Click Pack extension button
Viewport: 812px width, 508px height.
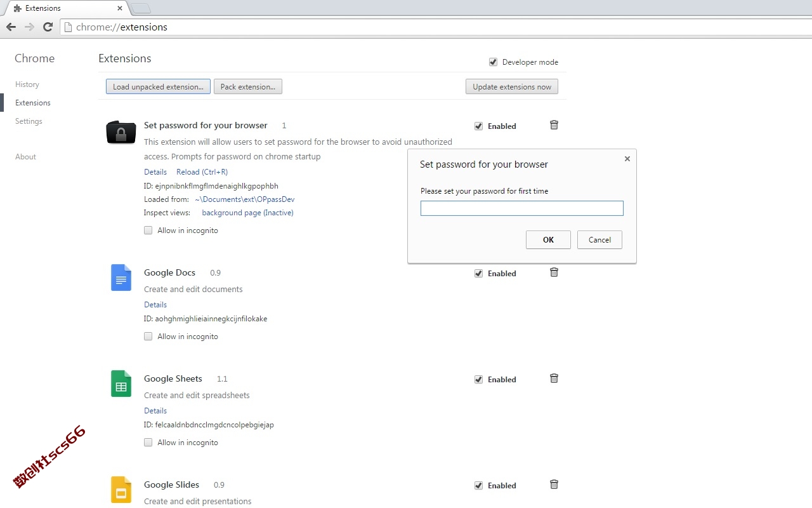point(248,87)
